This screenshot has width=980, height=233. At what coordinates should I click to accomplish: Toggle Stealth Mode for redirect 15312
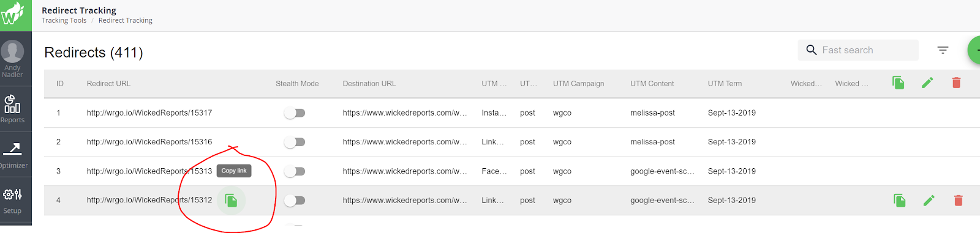click(x=295, y=201)
